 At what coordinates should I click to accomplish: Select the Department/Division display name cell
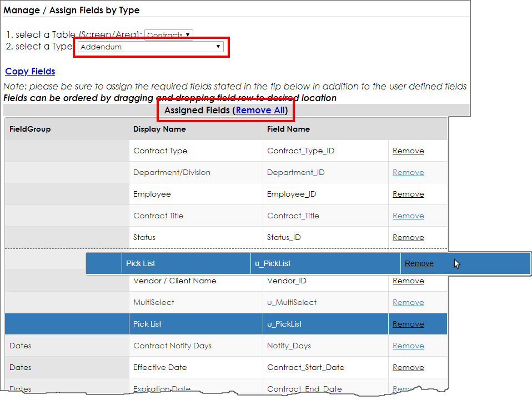196,172
